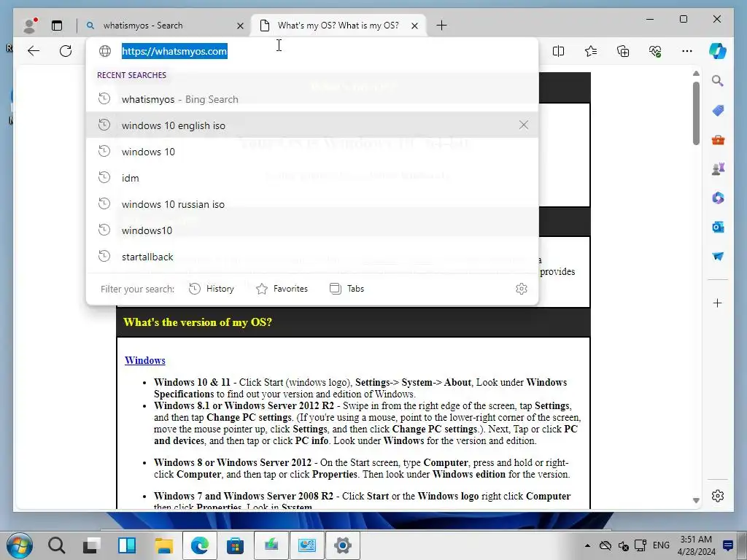This screenshot has width=747, height=560.
Task: Add app to sidebar with plus
Action: (x=718, y=303)
